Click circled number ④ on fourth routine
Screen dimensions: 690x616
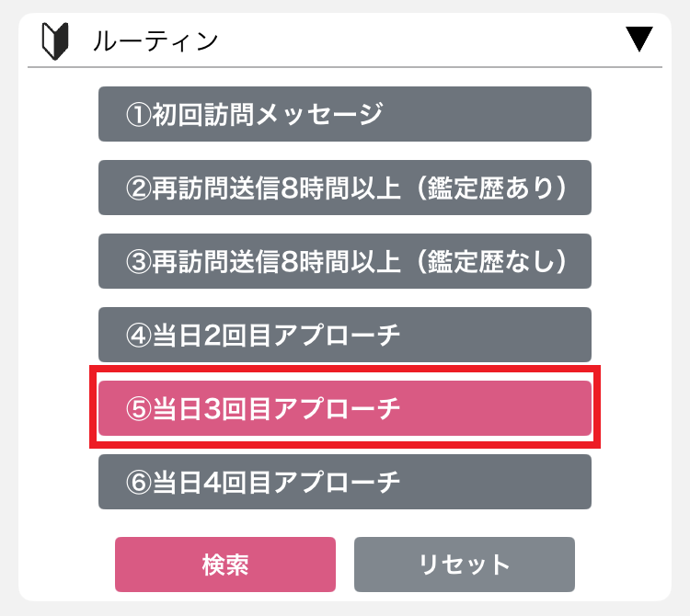(x=139, y=336)
